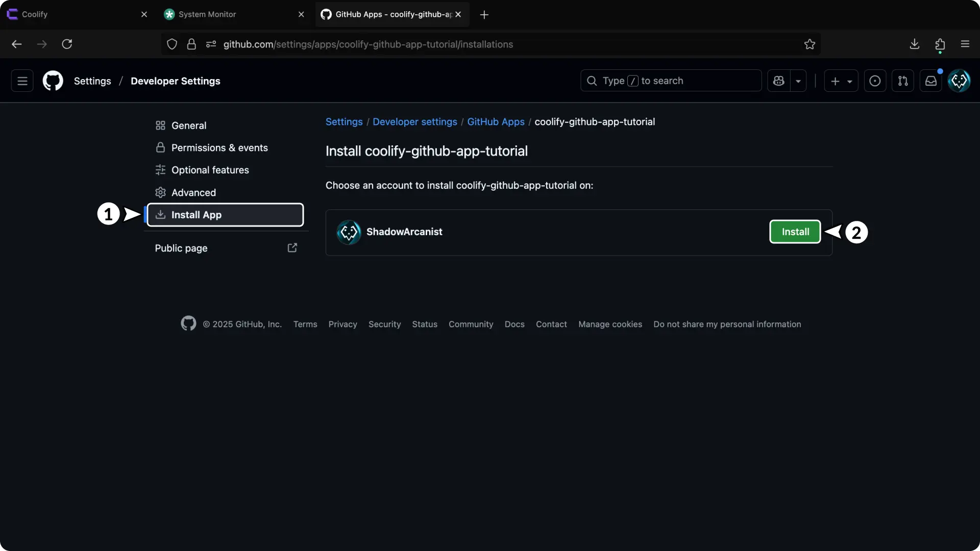The height and width of the screenshot is (551, 980).
Task: Expand the create new plus dropdown
Action: pyautogui.click(x=841, y=81)
